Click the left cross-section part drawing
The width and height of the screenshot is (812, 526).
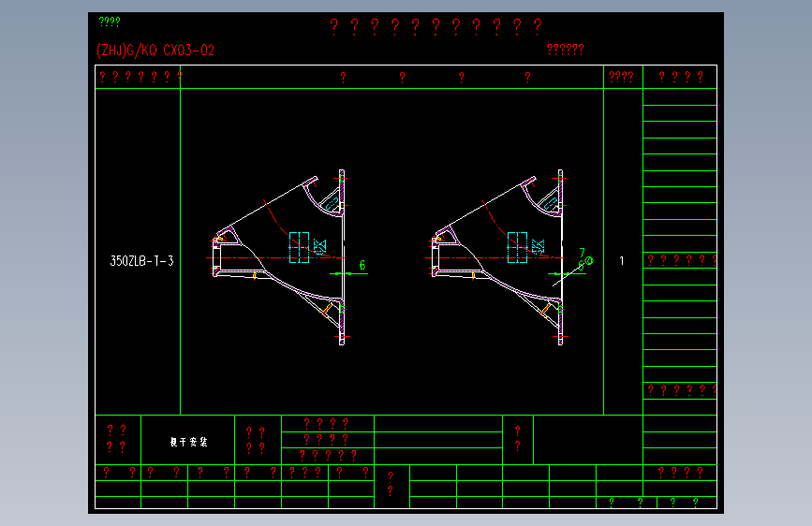(280, 257)
